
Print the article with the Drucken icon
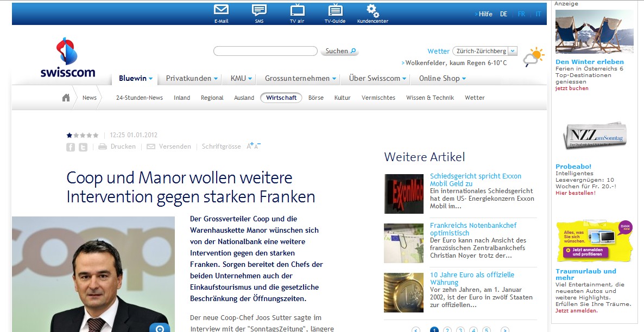(103, 146)
